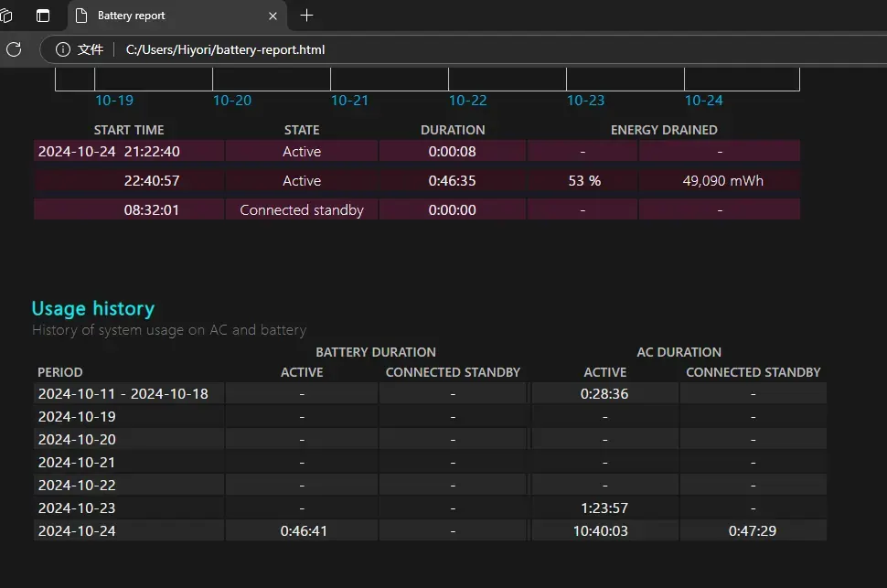Viewport: 887px width, 588px height.
Task: Select the 2024-10-11 - 2024-10-18 period row
Action: [x=430, y=393]
